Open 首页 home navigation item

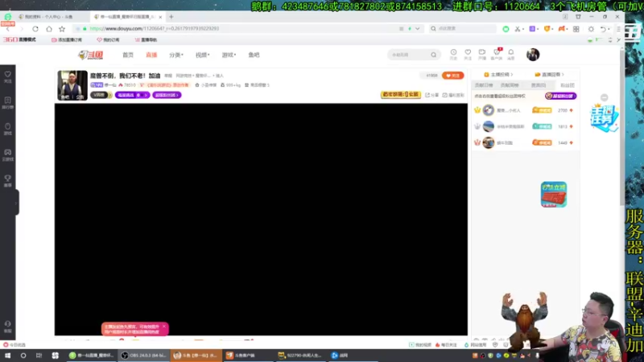(x=128, y=55)
